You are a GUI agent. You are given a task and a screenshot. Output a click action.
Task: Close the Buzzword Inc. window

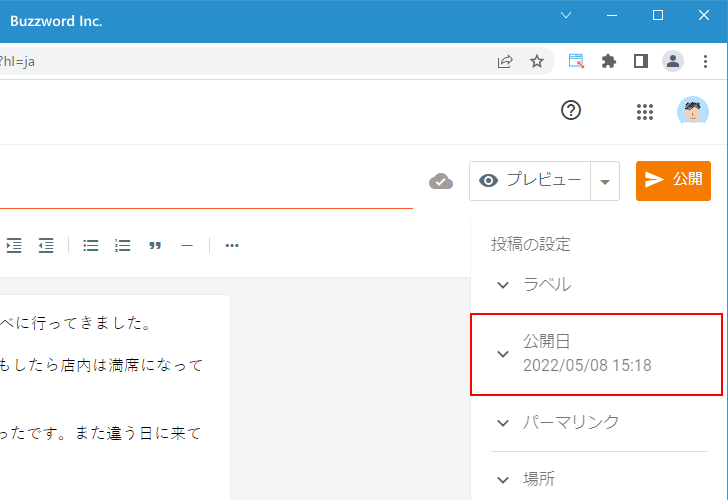click(x=704, y=15)
